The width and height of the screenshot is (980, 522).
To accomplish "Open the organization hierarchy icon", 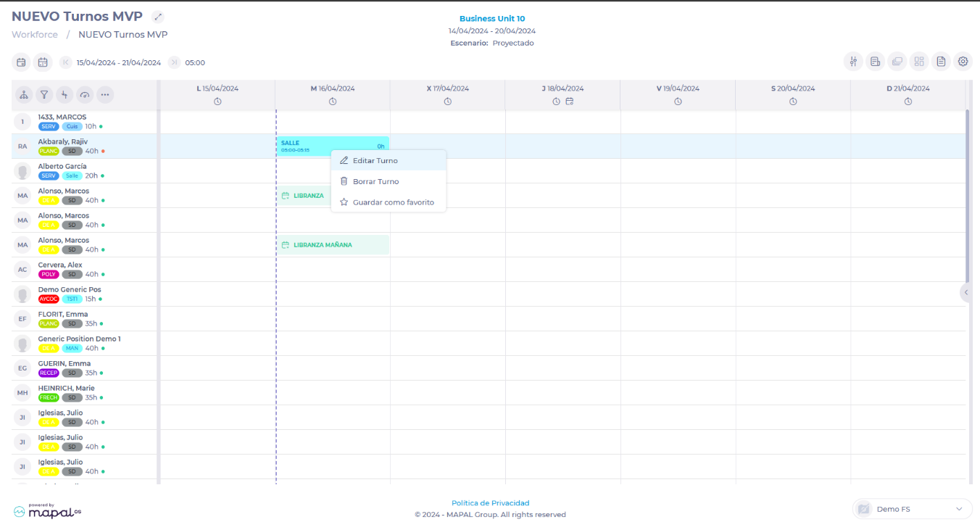I will tap(24, 95).
